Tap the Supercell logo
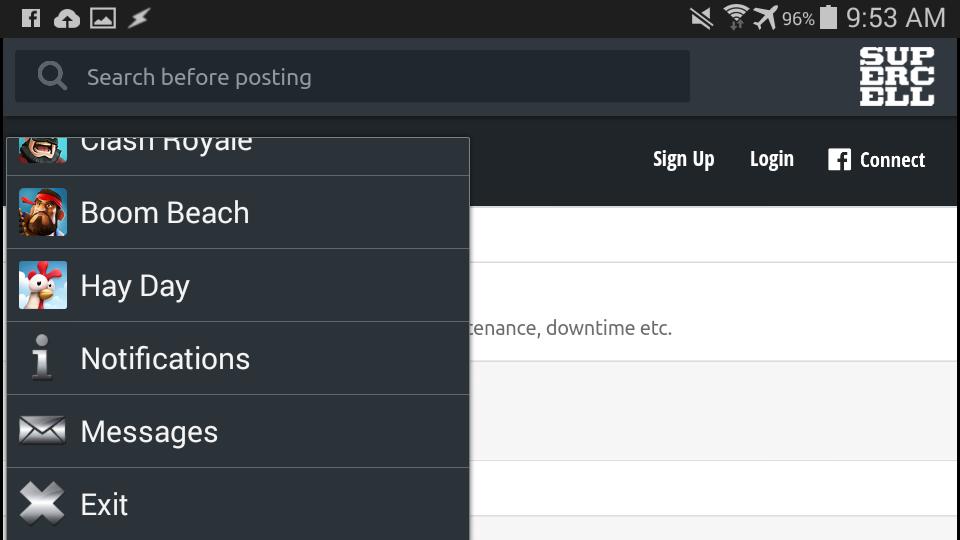 896,77
